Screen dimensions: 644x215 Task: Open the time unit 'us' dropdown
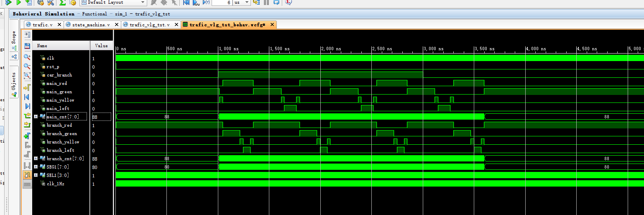[x=247, y=3]
